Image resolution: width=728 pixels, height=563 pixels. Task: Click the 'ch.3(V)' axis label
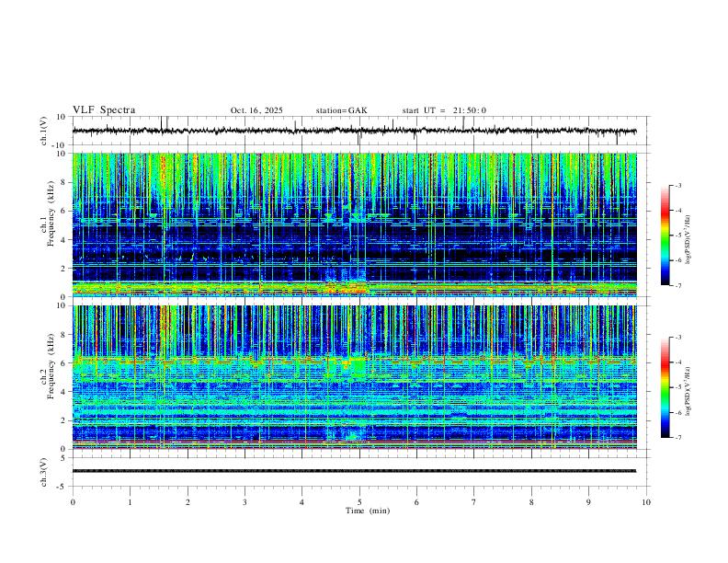[x=44, y=473]
